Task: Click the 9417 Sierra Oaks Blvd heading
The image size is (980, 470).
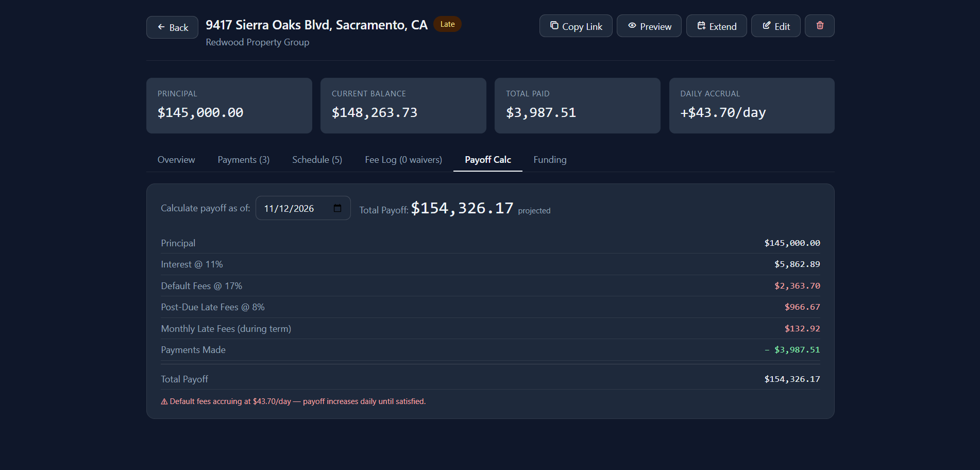Action: point(316,25)
